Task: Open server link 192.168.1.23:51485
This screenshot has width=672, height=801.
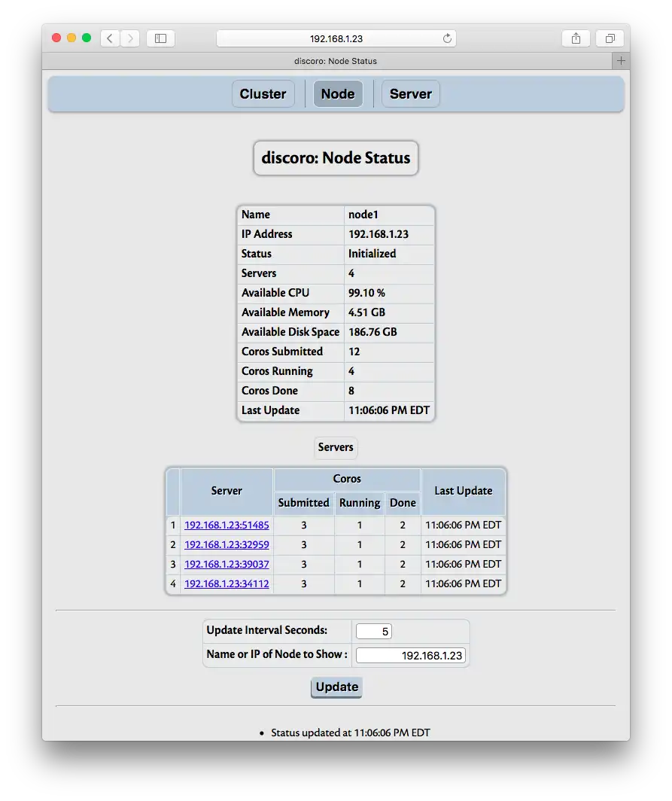Action: click(227, 525)
